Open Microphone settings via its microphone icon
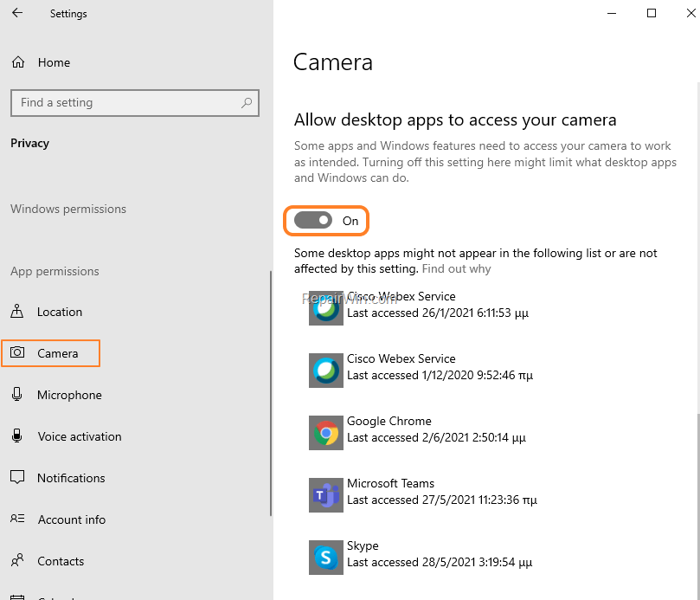The height and width of the screenshot is (600, 700). pyautogui.click(x=19, y=395)
